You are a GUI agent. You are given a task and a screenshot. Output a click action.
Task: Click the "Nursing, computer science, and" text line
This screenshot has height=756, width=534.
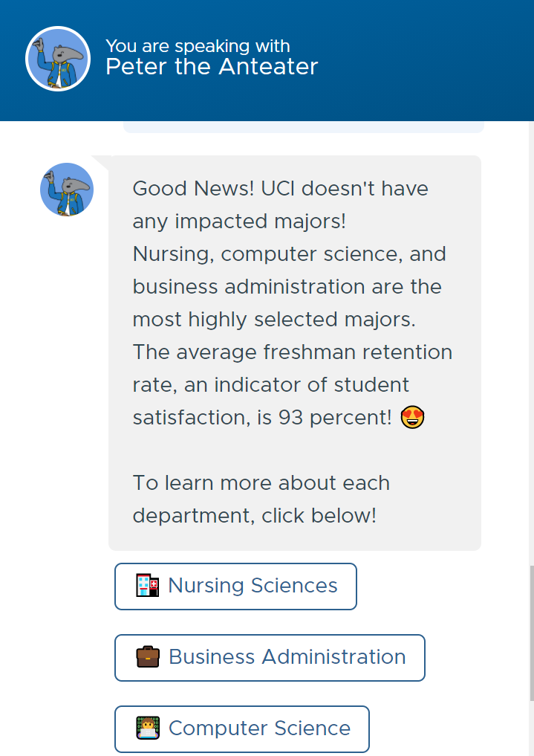(x=289, y=254)
